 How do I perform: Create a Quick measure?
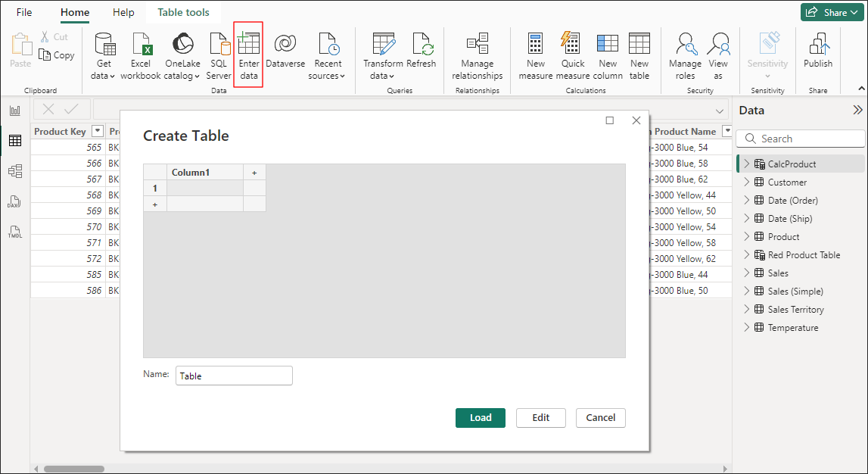point(572,55)
